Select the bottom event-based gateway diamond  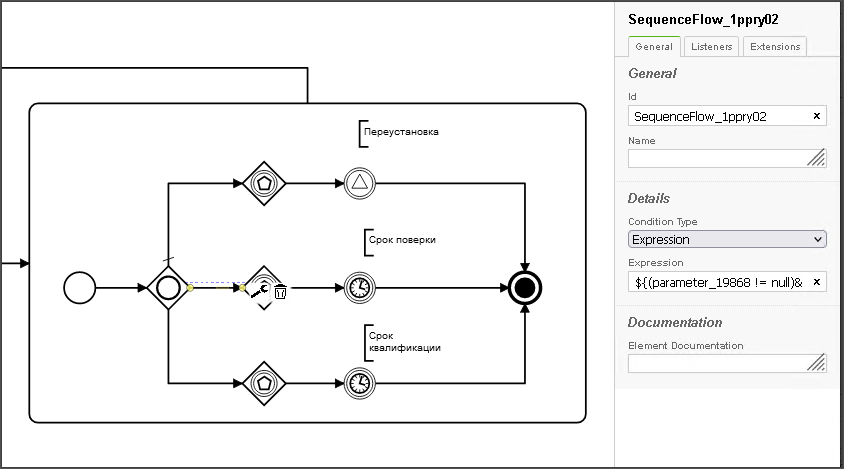[264, 383]
